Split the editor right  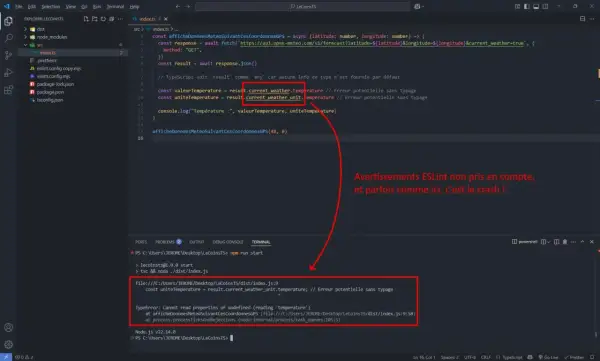pos(582,19)
